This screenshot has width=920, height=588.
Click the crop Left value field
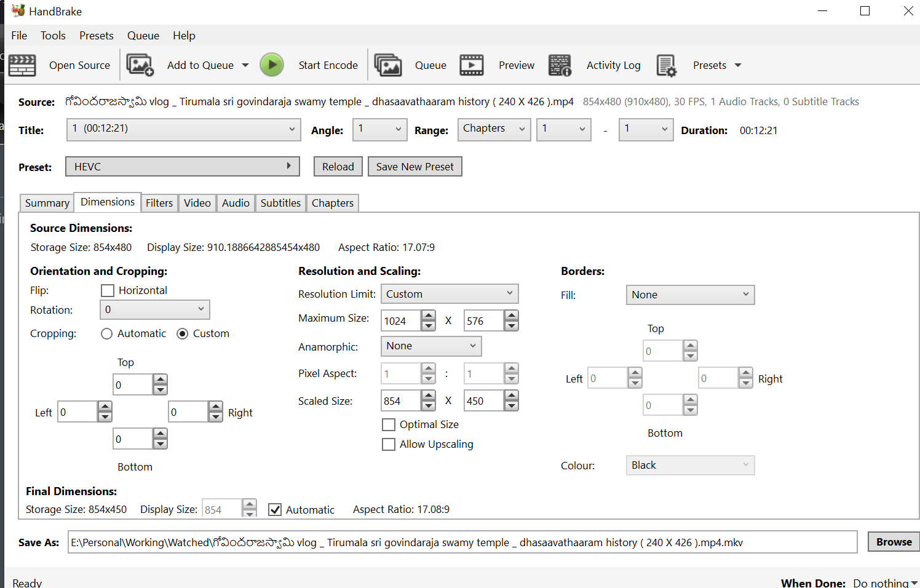click(77, 412)
